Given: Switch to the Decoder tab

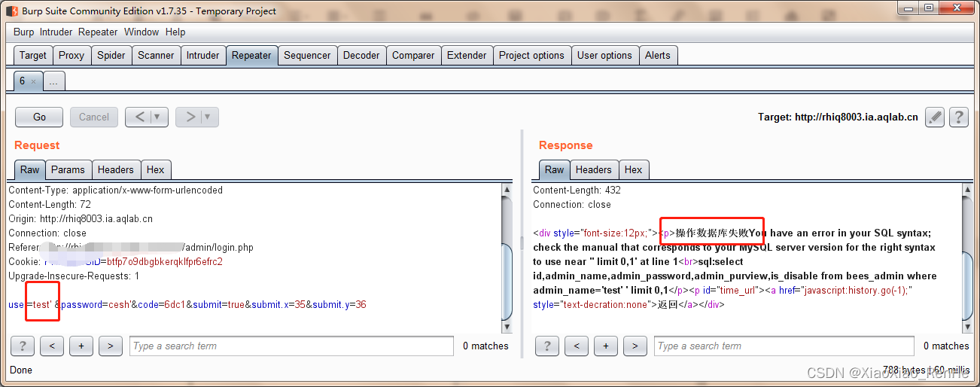Looking at the screenshot, I should 361,55.
